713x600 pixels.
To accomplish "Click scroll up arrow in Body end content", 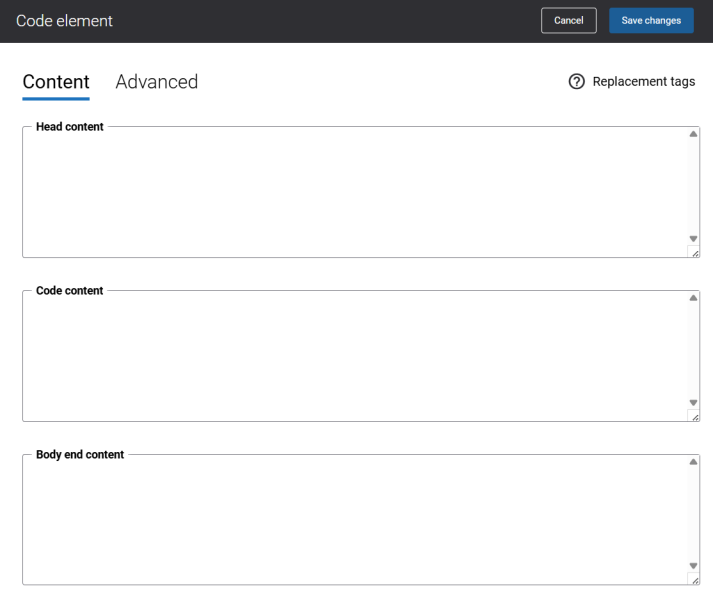I will pyautogui.click(x=693, y=462).
